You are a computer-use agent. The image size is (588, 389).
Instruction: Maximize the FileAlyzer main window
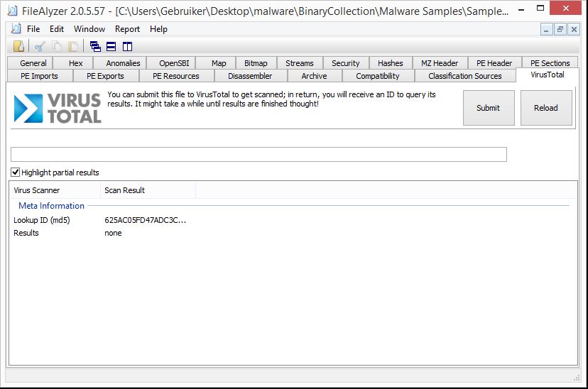[x=540, y=8]
